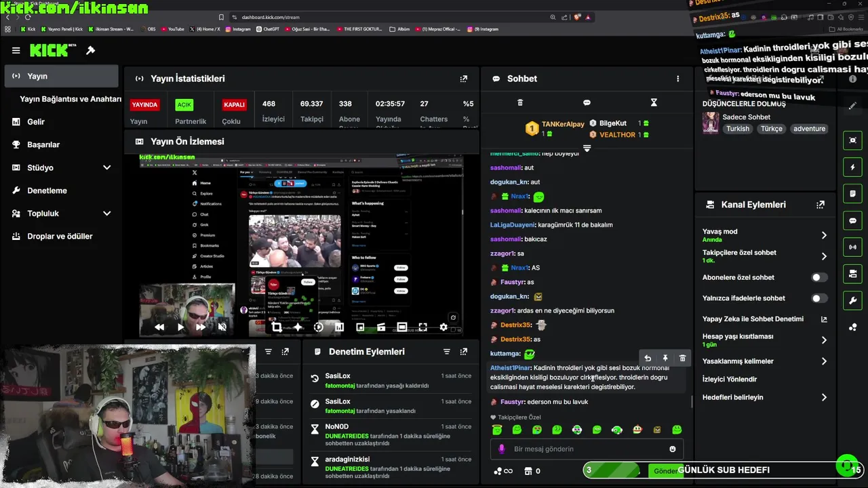Click the chat bubble icon on right rail
Viewport: 868px width, 488px height.
(x=853, y=221)
